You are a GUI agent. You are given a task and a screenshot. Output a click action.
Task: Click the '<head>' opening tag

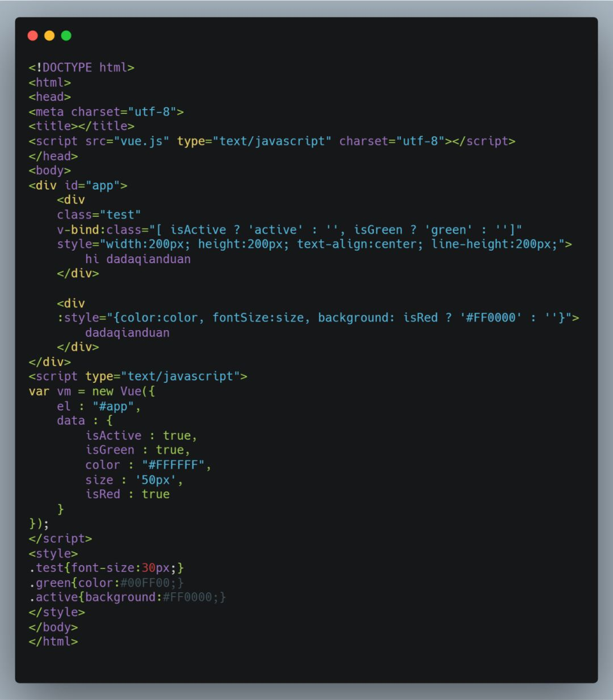50,97
